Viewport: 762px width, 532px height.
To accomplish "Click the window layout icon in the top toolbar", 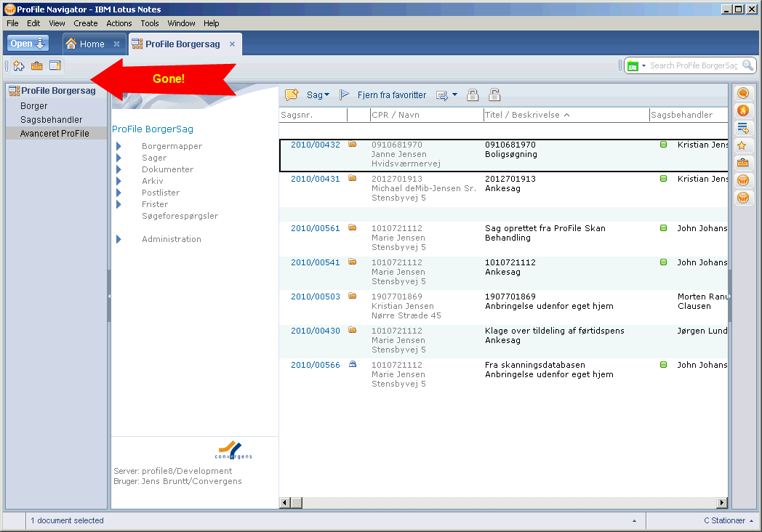I will tap(55, 66).
